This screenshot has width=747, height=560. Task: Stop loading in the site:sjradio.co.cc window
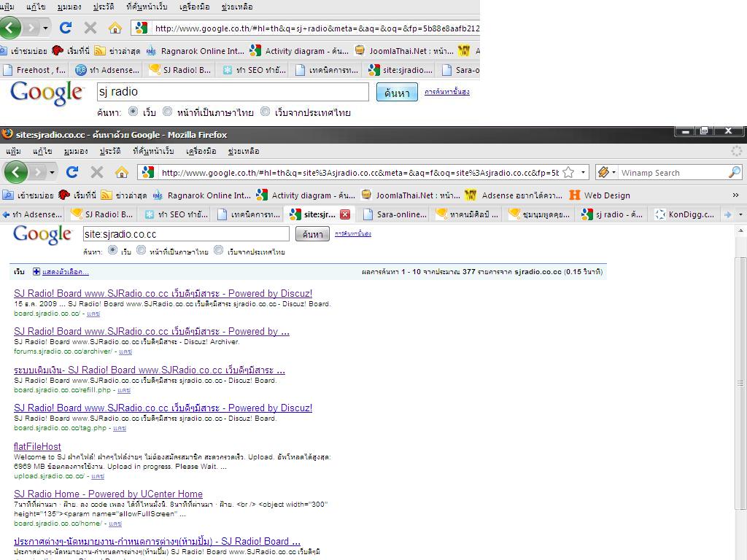[97, 172]
